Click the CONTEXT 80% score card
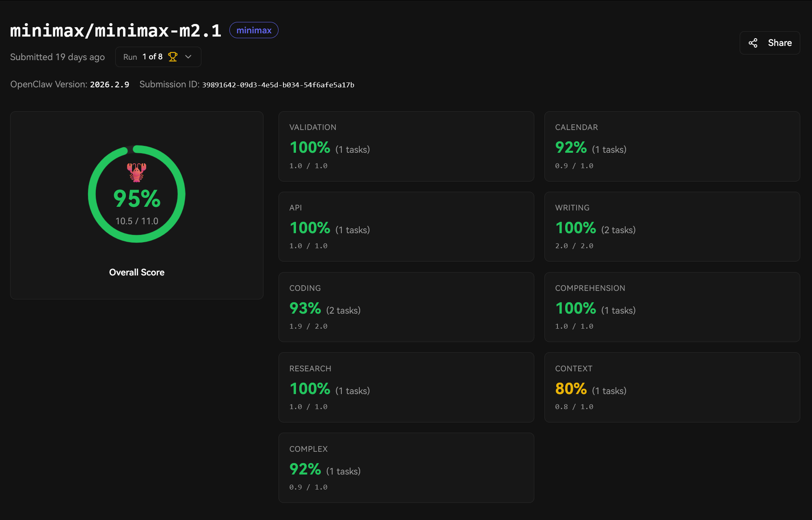Viewport: 812px width, 520px height. click(672, 387)
